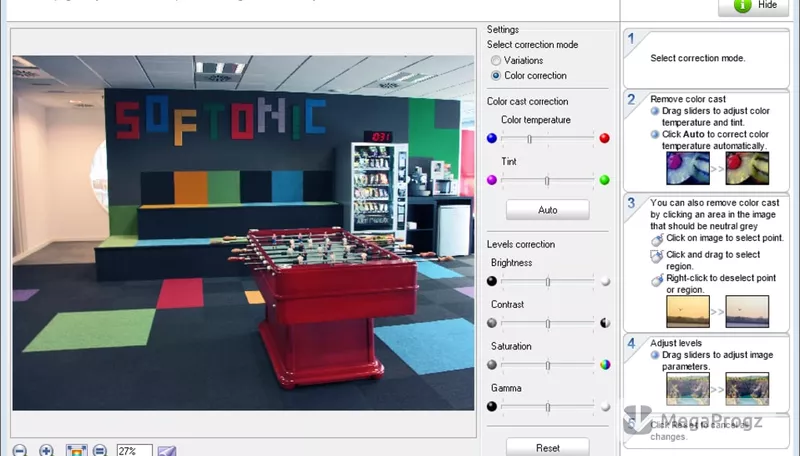This screenshot has width=800, height=456.
Task: Click the Color temperature slider handle
Action: pos(530,138)
